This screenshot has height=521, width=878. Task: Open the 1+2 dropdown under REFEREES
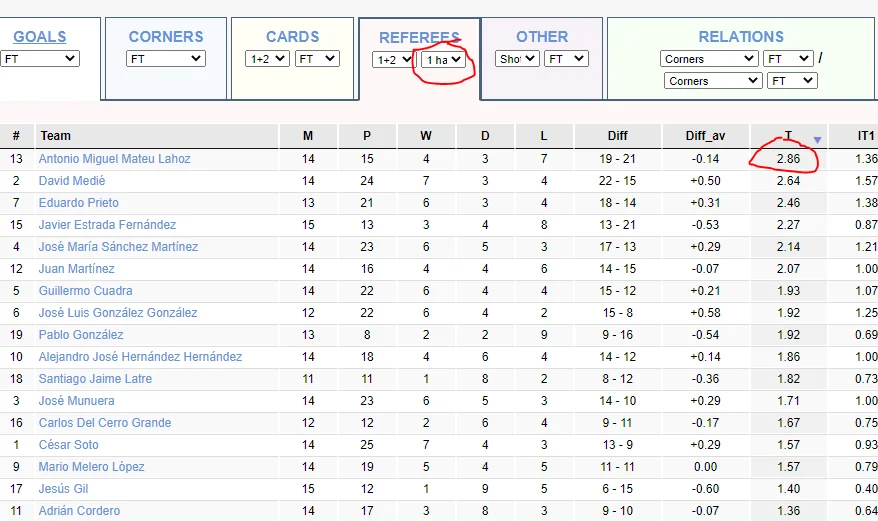[x=393, y=60]
